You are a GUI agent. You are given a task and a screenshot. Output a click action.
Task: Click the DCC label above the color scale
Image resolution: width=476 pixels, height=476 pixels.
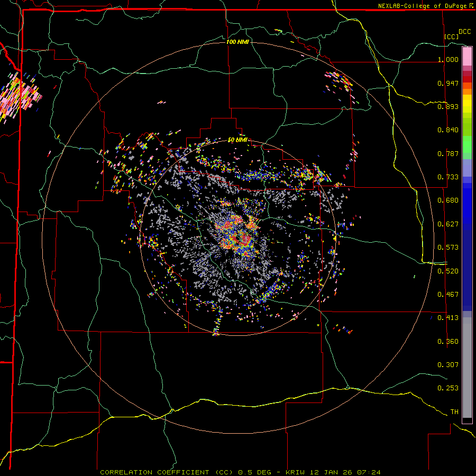coord(464,32)
